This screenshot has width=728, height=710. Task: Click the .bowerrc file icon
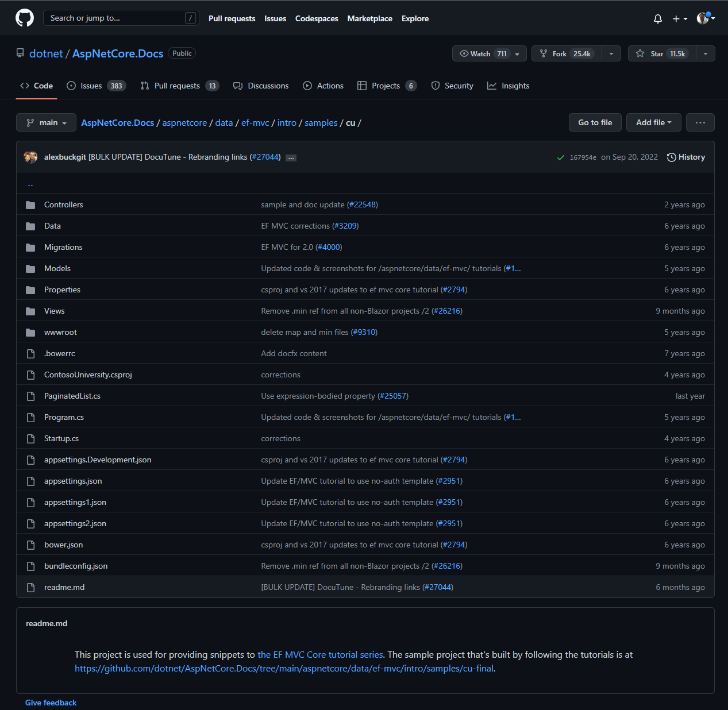click(30, 354)
